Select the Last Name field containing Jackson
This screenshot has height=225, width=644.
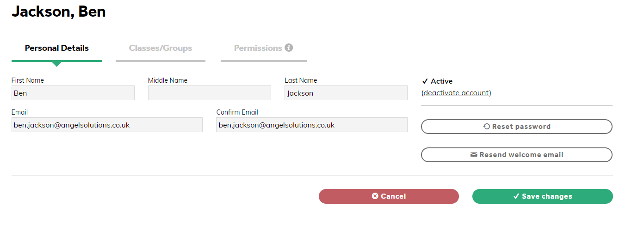346,93
